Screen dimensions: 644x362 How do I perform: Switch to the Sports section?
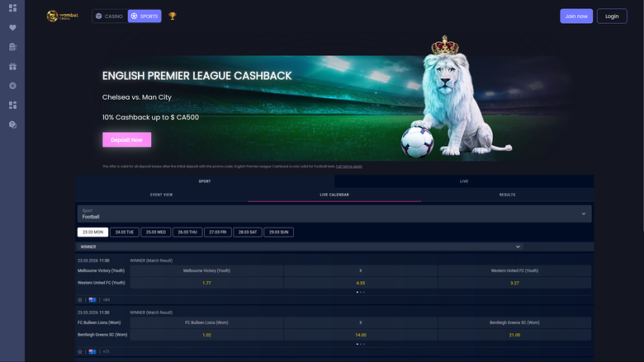144,16
